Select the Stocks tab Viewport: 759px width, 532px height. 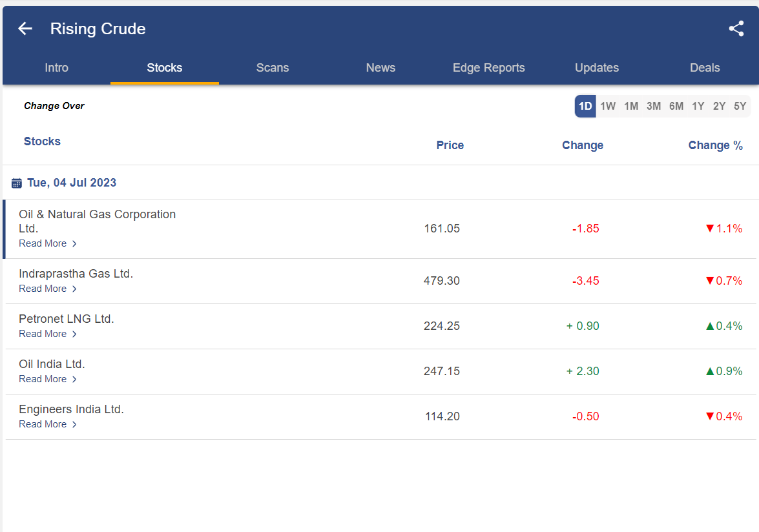(x=165, y=68)
